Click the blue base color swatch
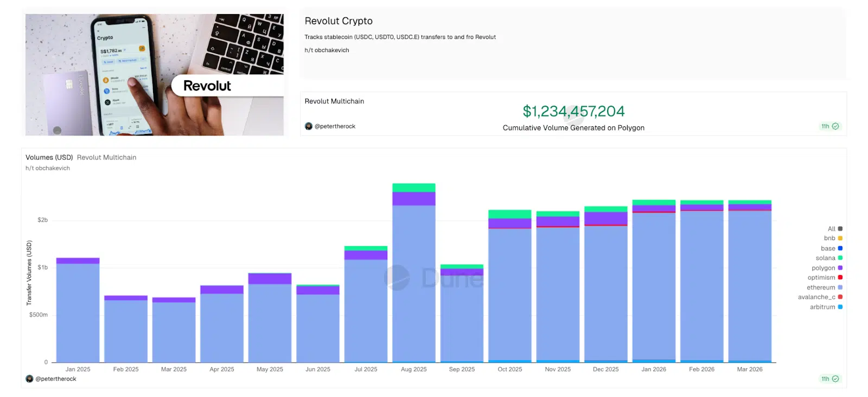Screen dimensions: 868x397 click(839, 248)
